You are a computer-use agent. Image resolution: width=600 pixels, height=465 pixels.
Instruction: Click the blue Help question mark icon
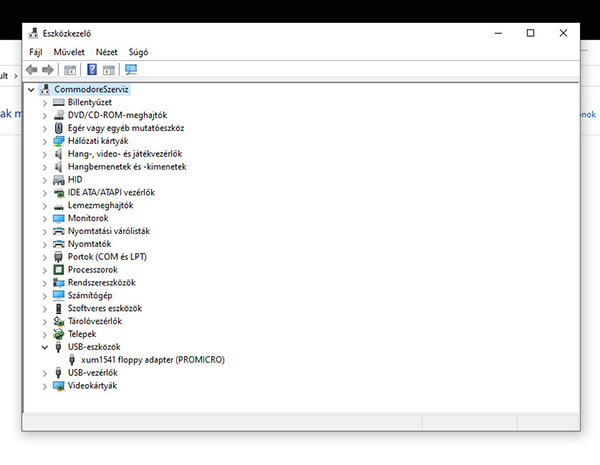[92, 70]
